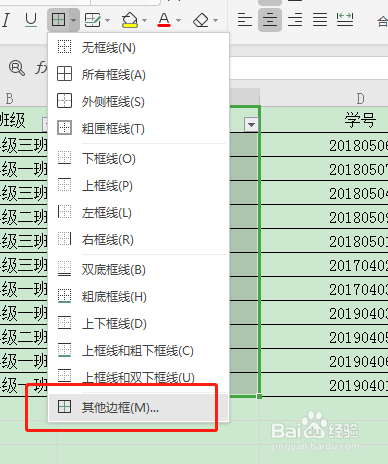Choose 上框线和粗下框线(C) option
This screenshot has height=464, width=388.
click(139, 350)
